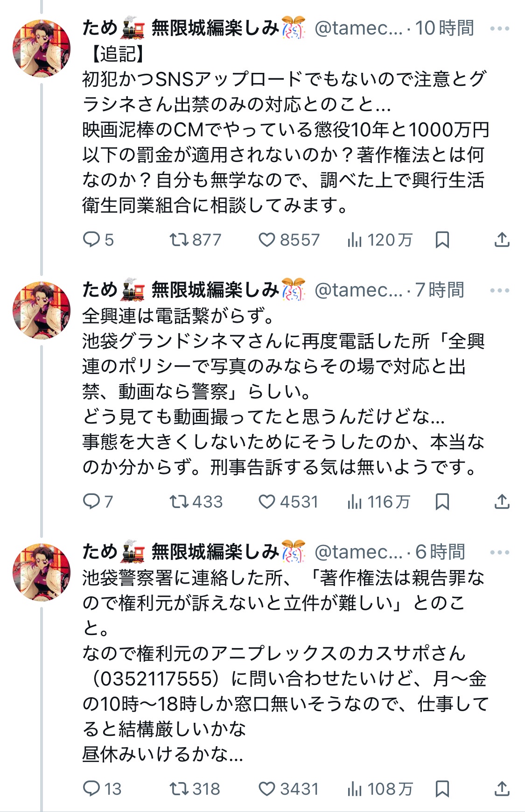This screenshot has height=812, width=525.
Task: Like the tweet with 8557 likes
Action: pos(267,240)
